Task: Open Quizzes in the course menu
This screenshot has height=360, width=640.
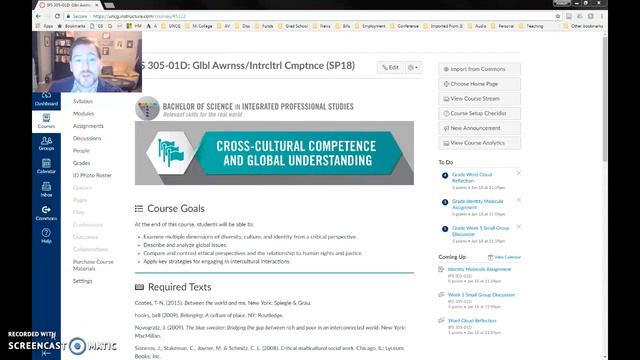Action: pyautogui.click(x=82, y=188)
